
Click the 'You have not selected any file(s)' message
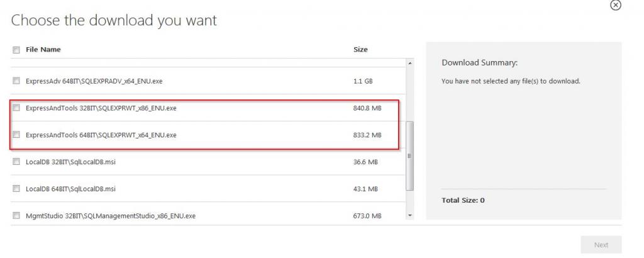511,81
